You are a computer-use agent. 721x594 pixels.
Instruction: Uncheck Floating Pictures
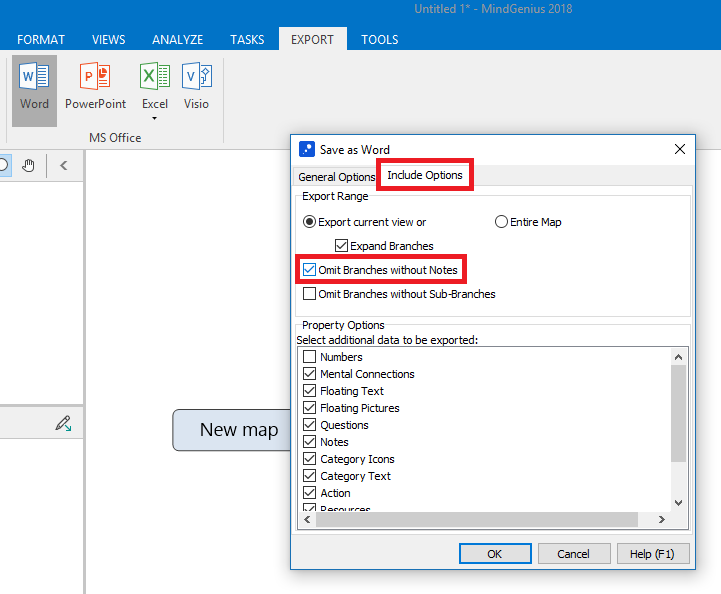point(309,408)
